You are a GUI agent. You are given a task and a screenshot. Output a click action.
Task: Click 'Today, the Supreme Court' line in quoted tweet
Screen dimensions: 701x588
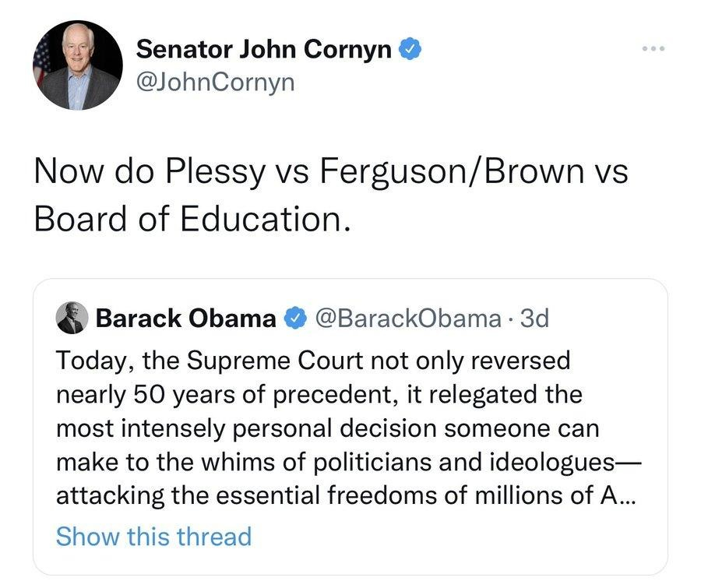point(313,361)
